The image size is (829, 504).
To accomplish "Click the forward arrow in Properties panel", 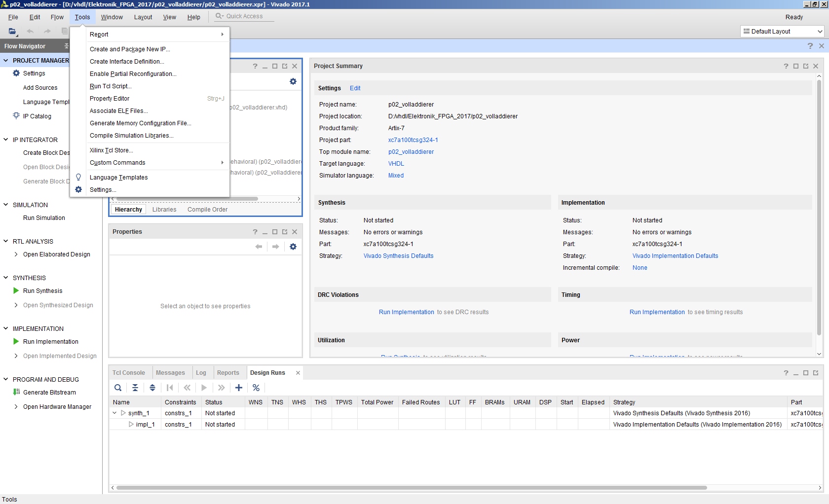I will pyautogui.click(x=276, y=247).
